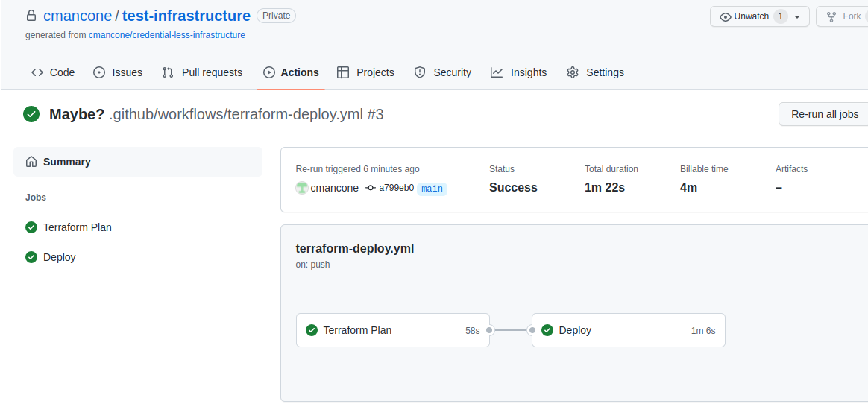Click the billable time 4m
This screenshot has height=404, width=868.
[x=688, y=188]
